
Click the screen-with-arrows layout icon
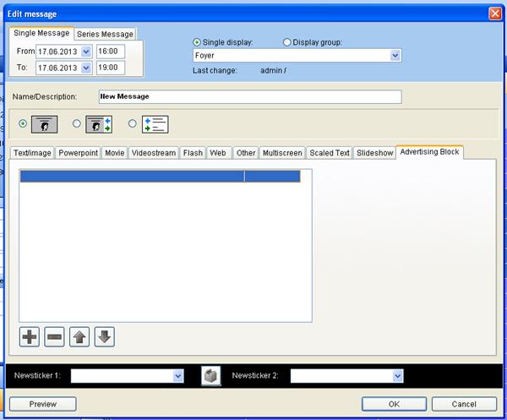click(x=100, y=123)
